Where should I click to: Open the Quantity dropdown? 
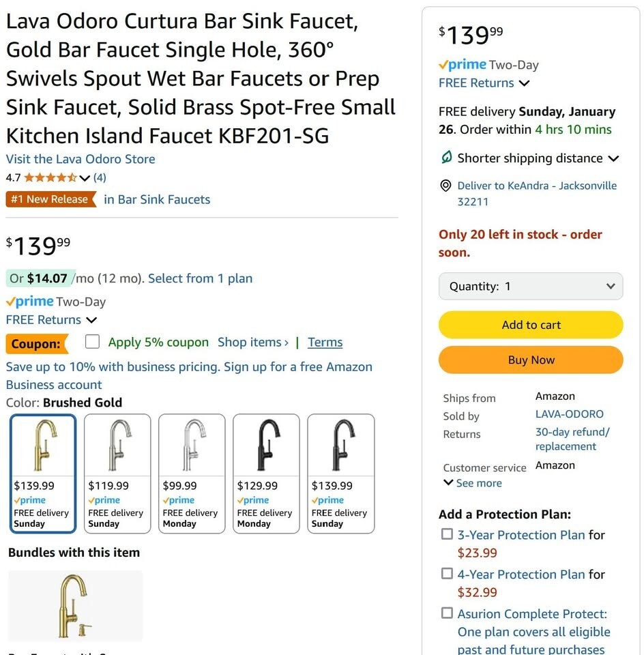531,287
